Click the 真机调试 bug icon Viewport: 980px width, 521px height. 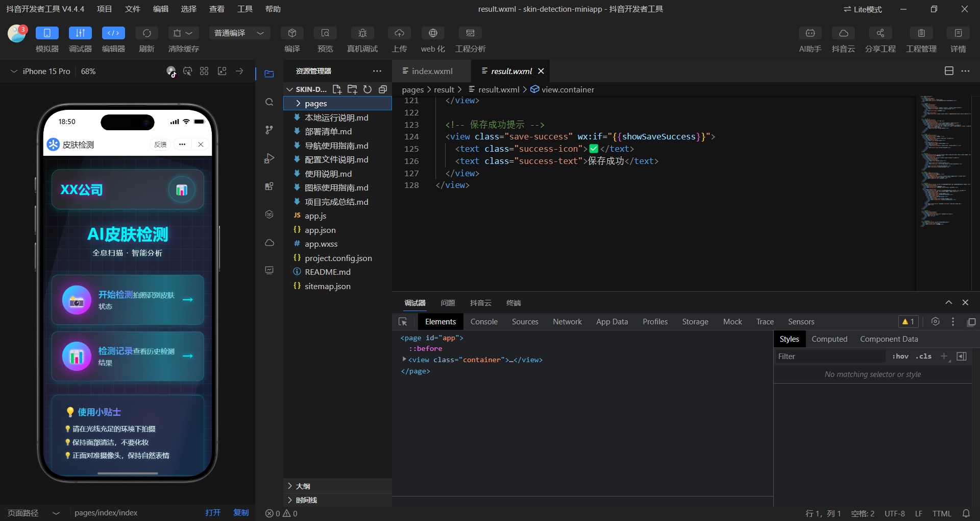(x=362, y=33)
